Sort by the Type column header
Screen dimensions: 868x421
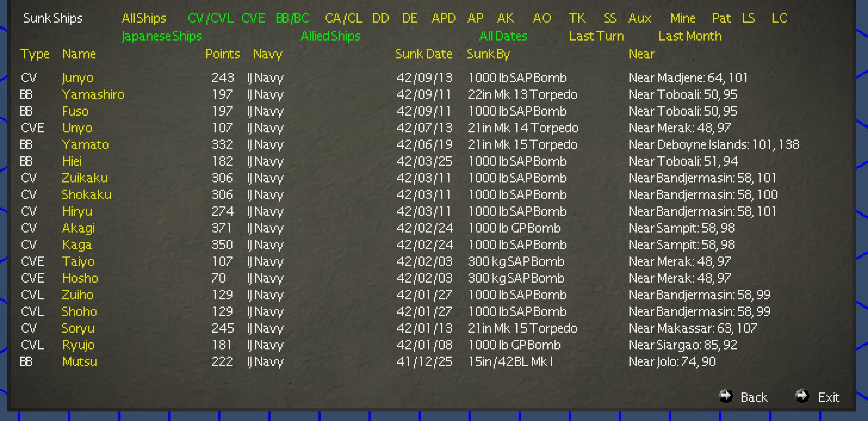click(35, 54)
